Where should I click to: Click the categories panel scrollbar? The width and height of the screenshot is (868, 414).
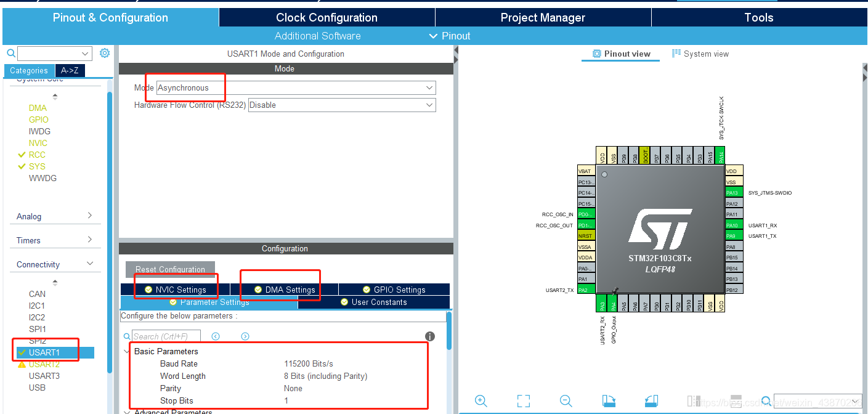click(110, 231)
